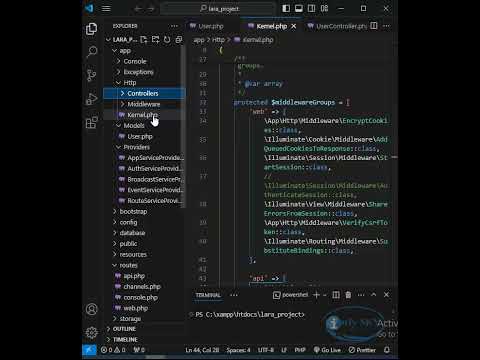Open the Accounts menu icon
This screenshot has height=360, width=480.
[x=91, y=309]
